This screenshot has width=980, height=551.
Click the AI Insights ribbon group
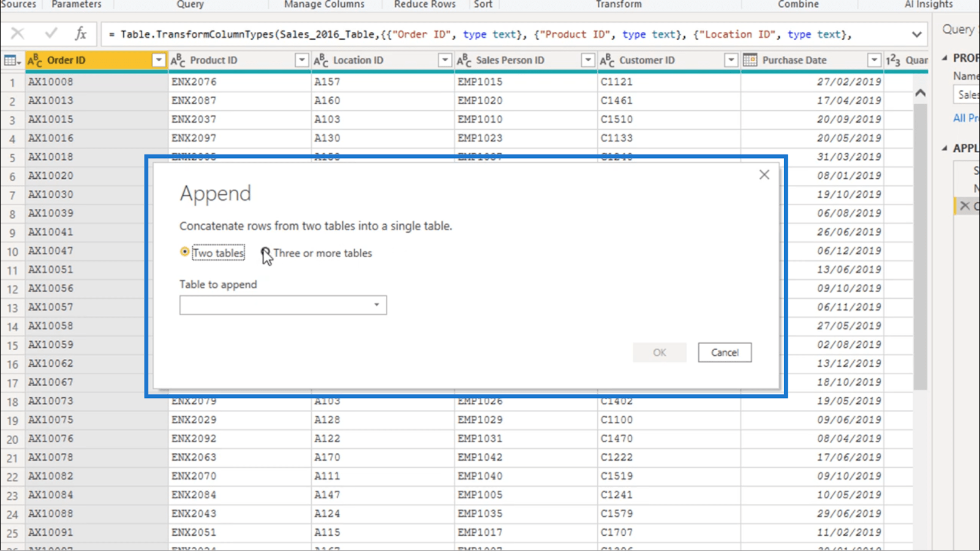(x=929, y=4)
